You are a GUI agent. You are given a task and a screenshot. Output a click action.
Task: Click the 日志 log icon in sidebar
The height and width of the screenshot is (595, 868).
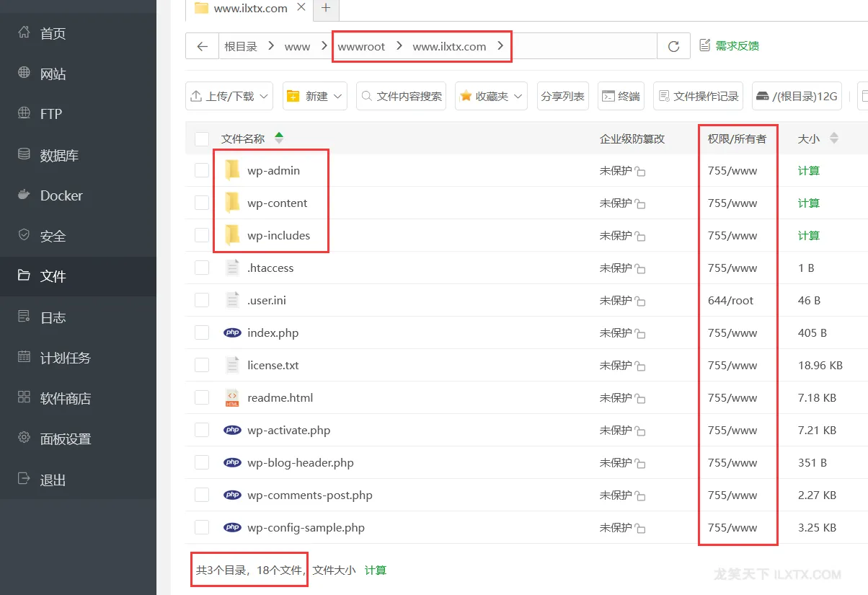[24, 317]
